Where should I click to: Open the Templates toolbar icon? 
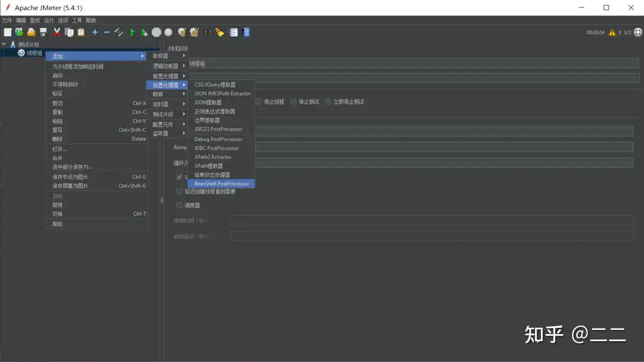(x=19, y=32)
